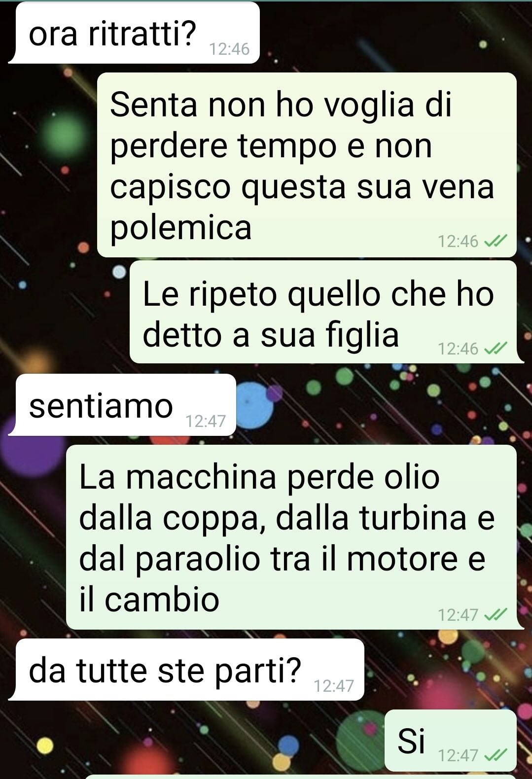Image resolution: width=532 pixels, height=779 pixels.
Task: Tap the read ticks on 'Si' message
Action: point(495,755)
